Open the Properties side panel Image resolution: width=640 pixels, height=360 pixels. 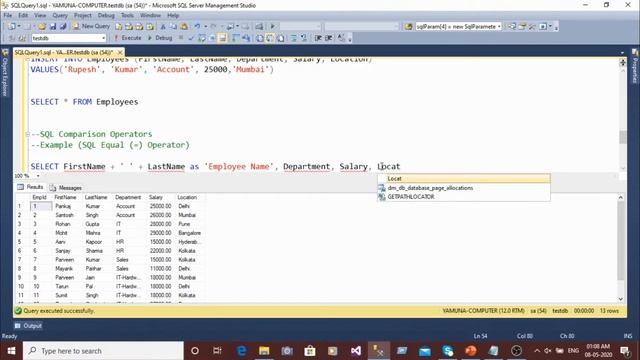click(x=635, y=67)
